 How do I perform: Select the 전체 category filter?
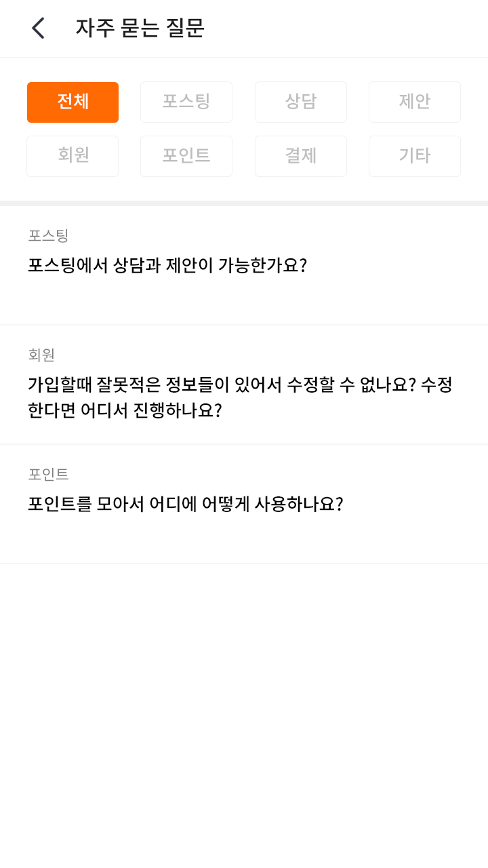click(x=73, y=102)
